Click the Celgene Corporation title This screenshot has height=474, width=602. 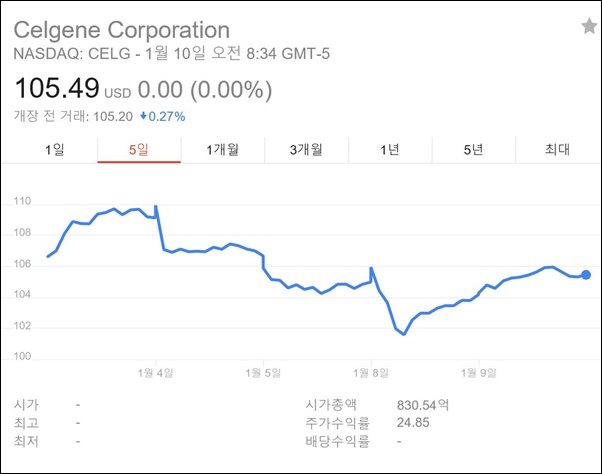click(121, 29)
